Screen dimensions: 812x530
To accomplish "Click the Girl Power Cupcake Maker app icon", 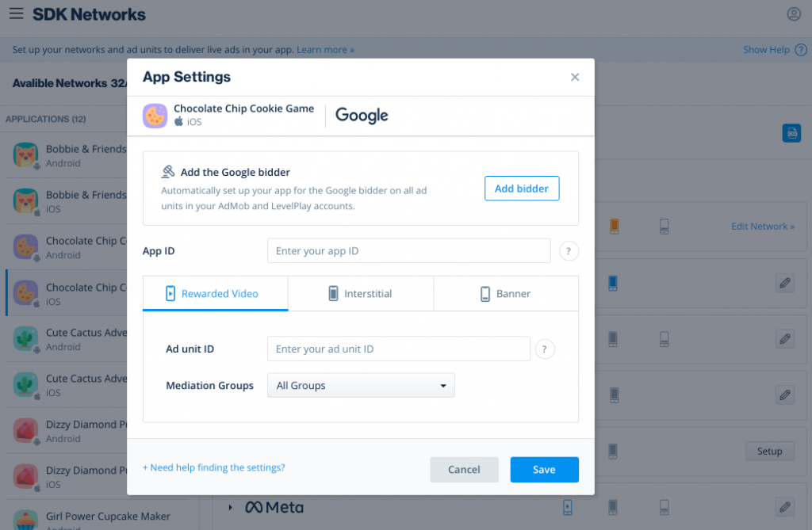I will pos(25,520).
